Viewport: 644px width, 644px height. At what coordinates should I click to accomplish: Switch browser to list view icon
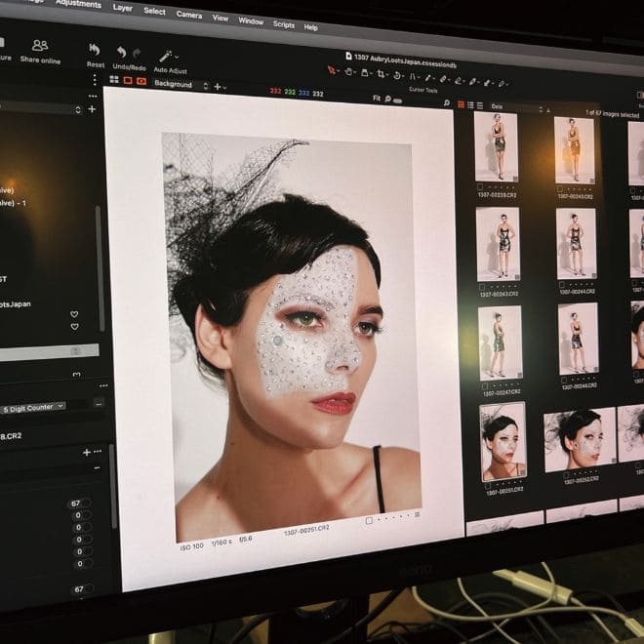[x=480, y=106]
